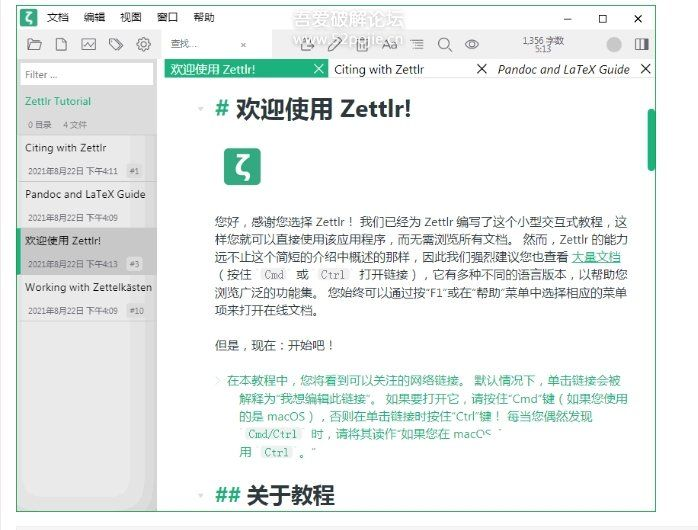Open Pandoc and LaTeX Guide file in list
Viewport: 698px width, 530px height.
[87, 205]
